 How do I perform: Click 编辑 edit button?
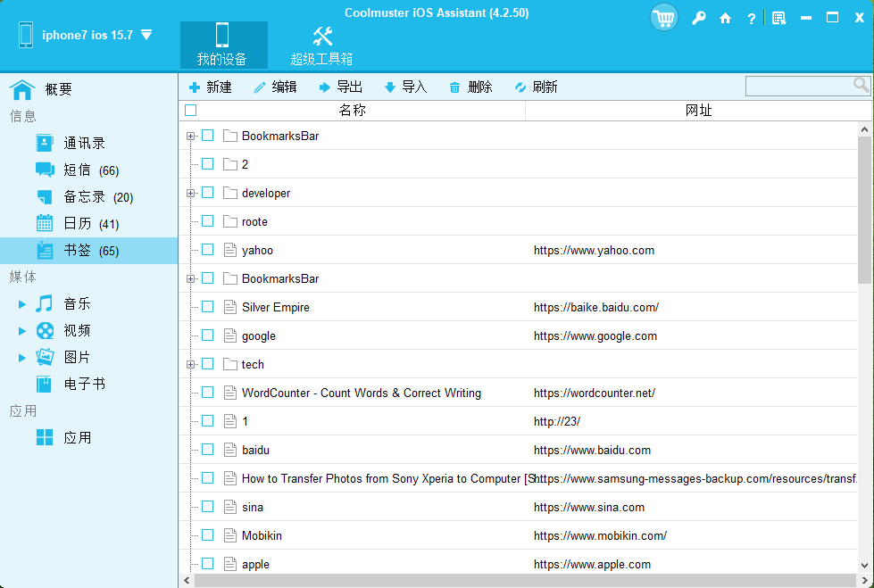[x=275, y=87]
